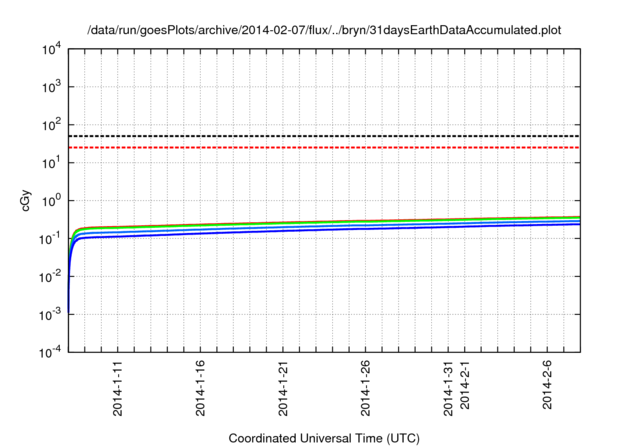Click the 2014-1-11 date tick label
This screenshot has width=640, height=448.
click(118, 388)
